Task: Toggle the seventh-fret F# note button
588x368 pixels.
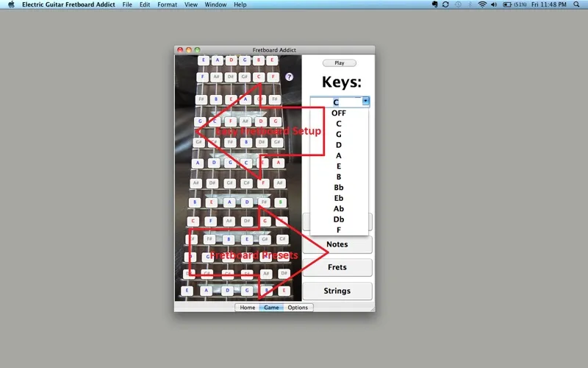Action: pos(264,202)
